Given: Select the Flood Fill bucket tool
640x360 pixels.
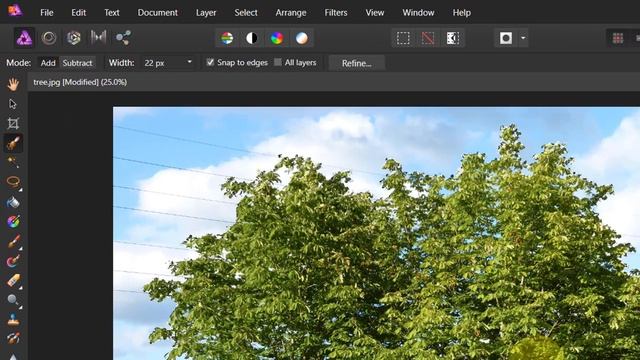Looking at the screenshot, I should (x=13, y=202).
